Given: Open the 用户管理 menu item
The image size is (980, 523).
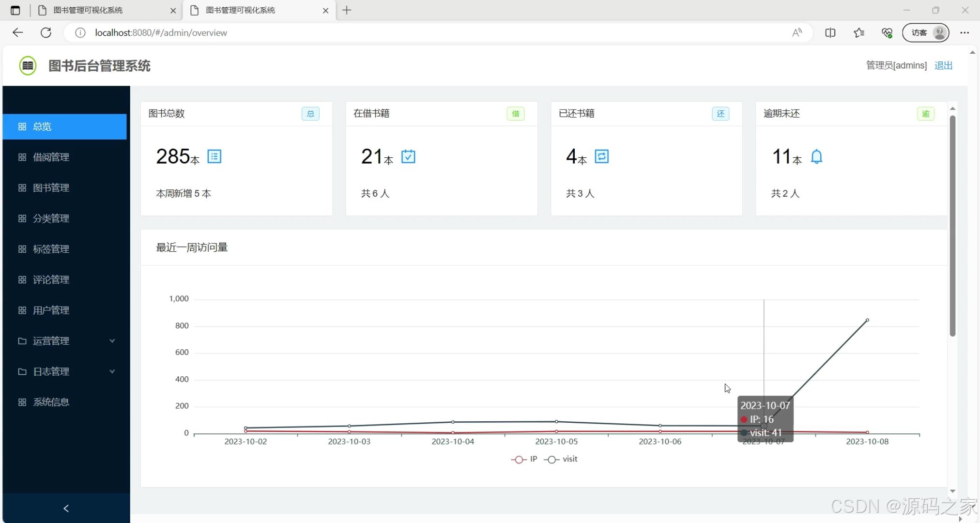Looking at the screenshot, I should coord(50,310).
